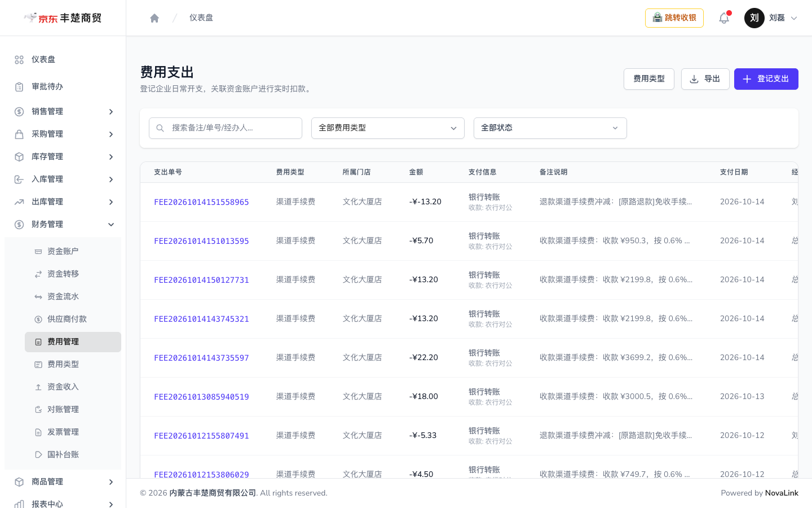Click the 费用类型 button in header
This screenshot has width=812, height=508.
pos(649,79)
